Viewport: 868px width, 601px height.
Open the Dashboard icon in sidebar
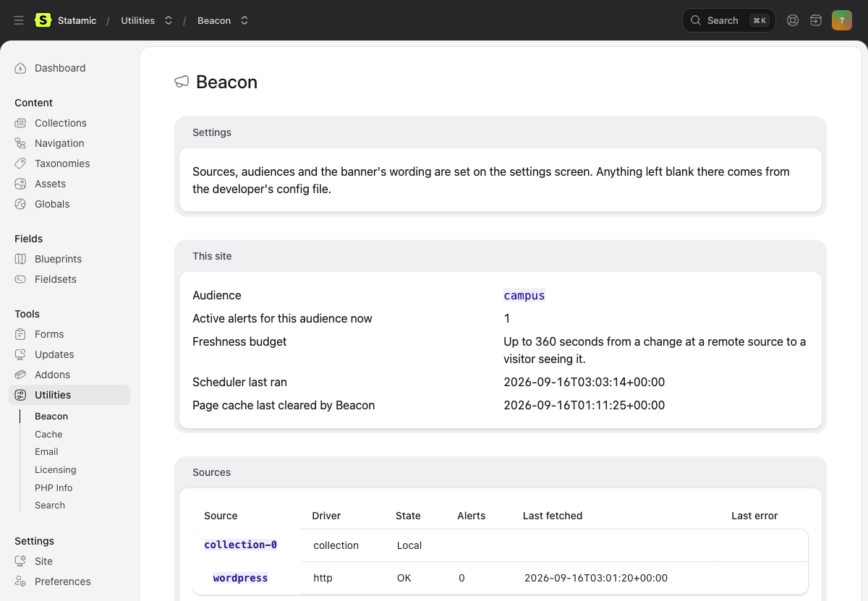point(20,68)
